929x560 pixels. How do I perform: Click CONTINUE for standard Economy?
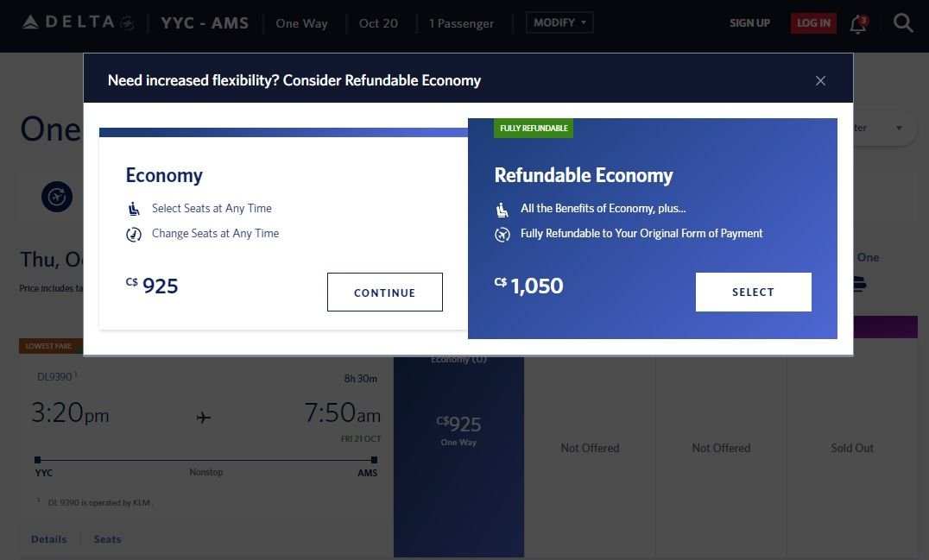[x=384, y=292]
